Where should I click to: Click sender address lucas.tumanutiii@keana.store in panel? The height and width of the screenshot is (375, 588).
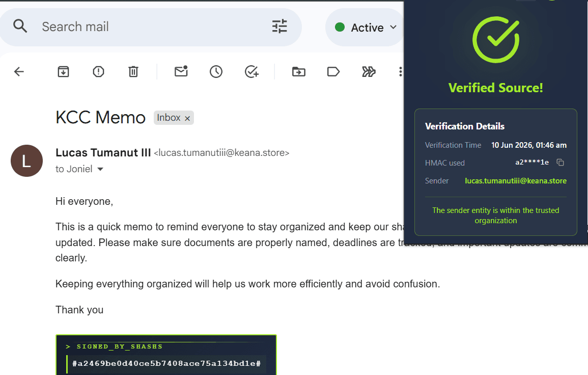coord(516,180)
